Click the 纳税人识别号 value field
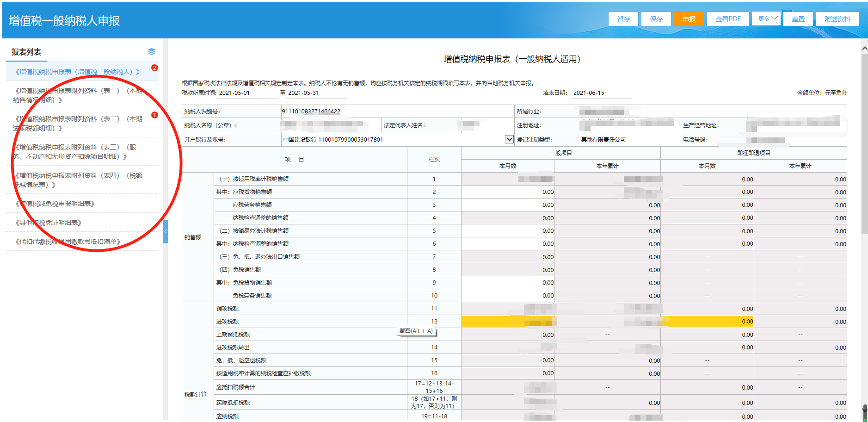The height and width of the screenshot is (422, 868). (398, 112)
